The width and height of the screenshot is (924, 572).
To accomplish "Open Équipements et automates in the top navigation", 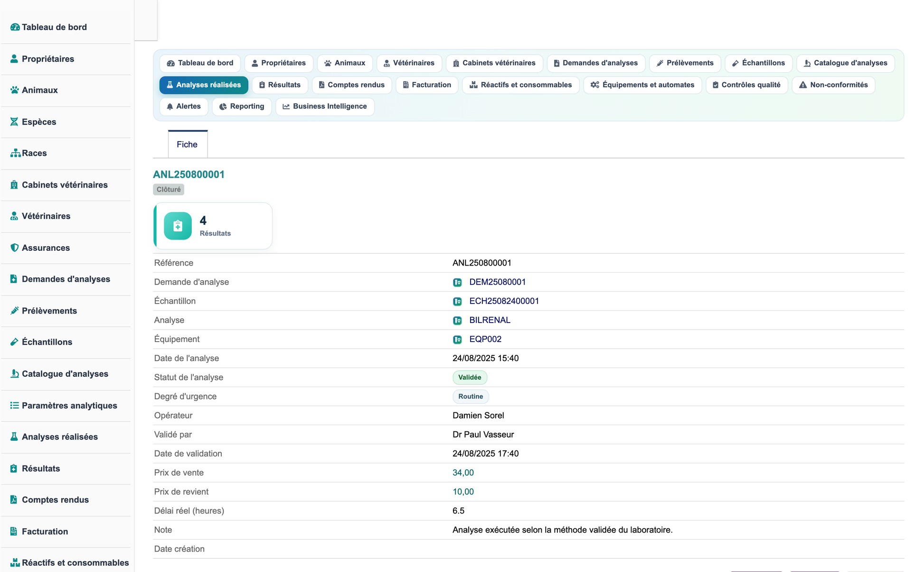I will point(642,85).
